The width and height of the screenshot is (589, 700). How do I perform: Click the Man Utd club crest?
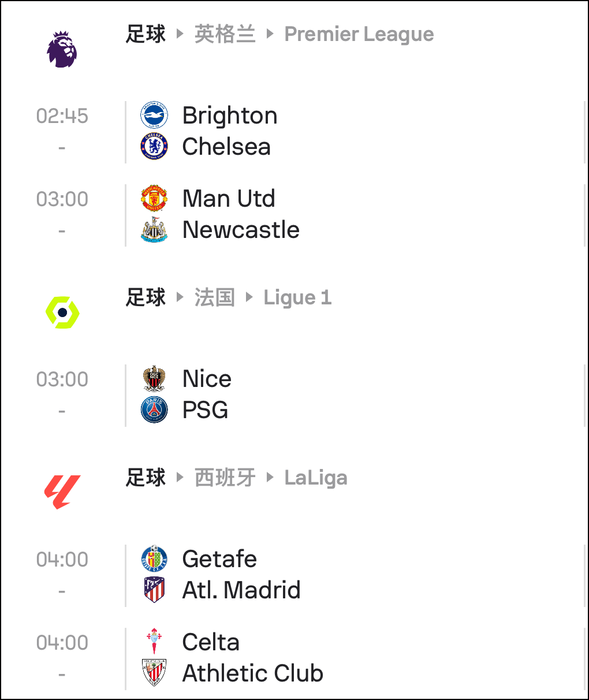[x=154, y=198]
